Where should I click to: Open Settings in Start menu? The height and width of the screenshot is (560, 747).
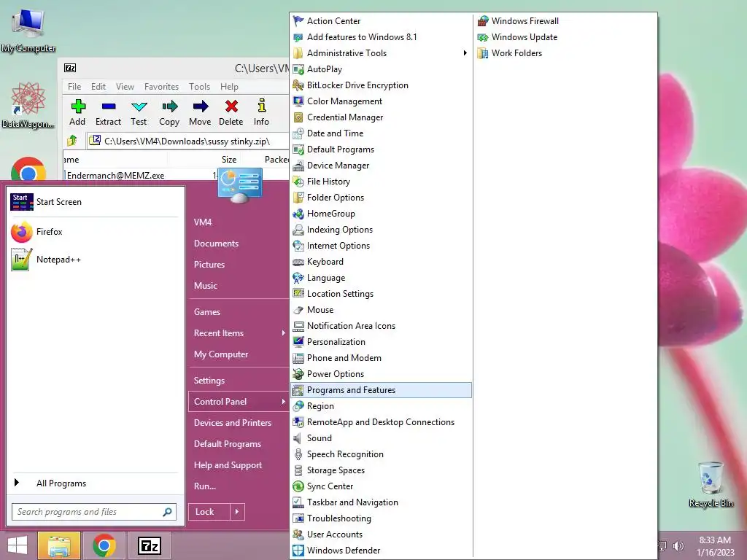coord(209,381)
